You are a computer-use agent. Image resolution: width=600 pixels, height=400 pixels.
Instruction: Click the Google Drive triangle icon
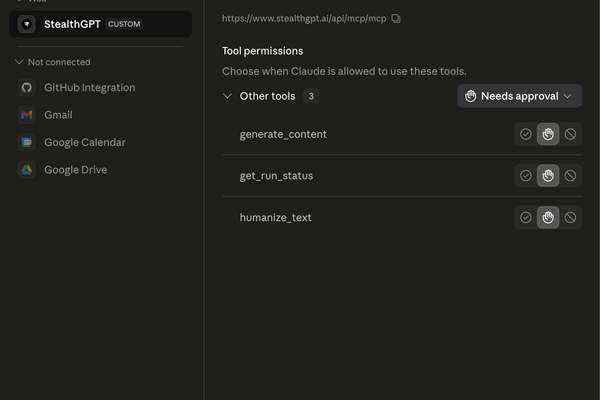27,170
